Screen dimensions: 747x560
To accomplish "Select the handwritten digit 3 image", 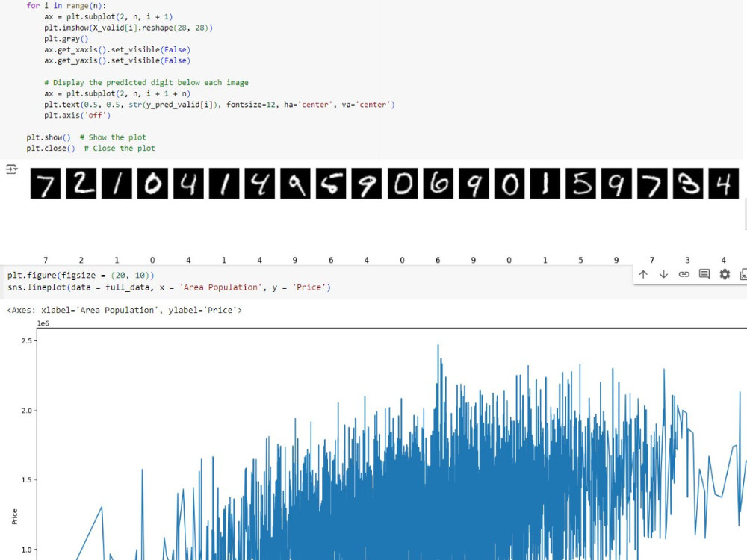I will (x=687, y=184).
